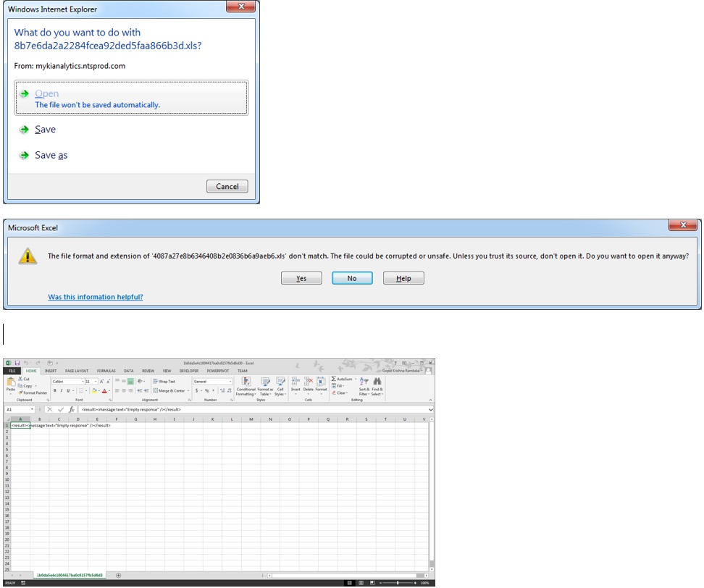Open the FILE tab in Excel
This screenshot has width=704, height=588.
pos(12,371)
